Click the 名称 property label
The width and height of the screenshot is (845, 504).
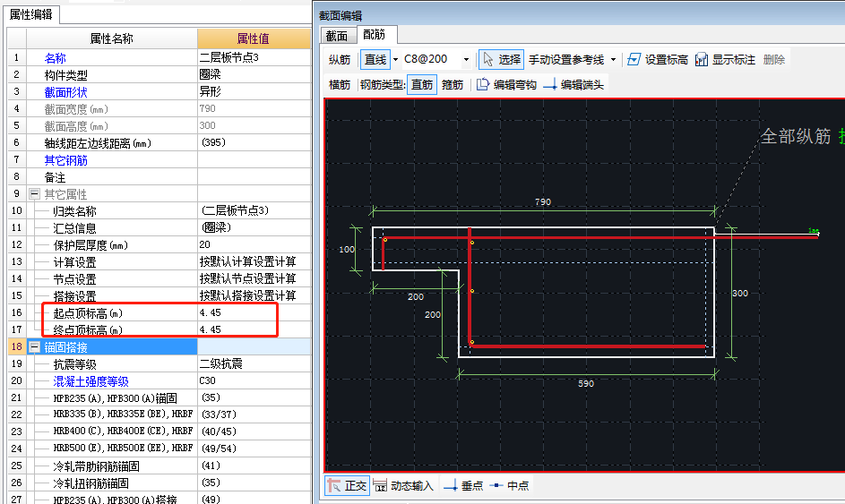[x=55, y=58]
